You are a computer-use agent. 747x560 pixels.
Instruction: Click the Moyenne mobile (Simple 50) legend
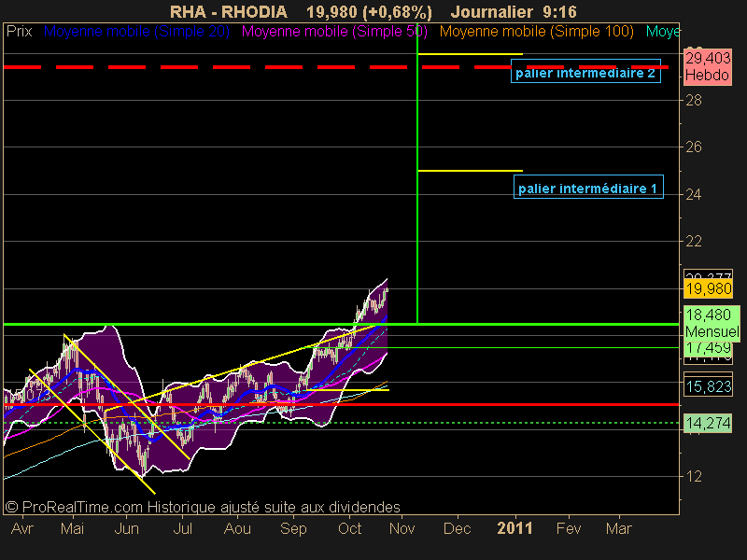[x=334, y=32]
